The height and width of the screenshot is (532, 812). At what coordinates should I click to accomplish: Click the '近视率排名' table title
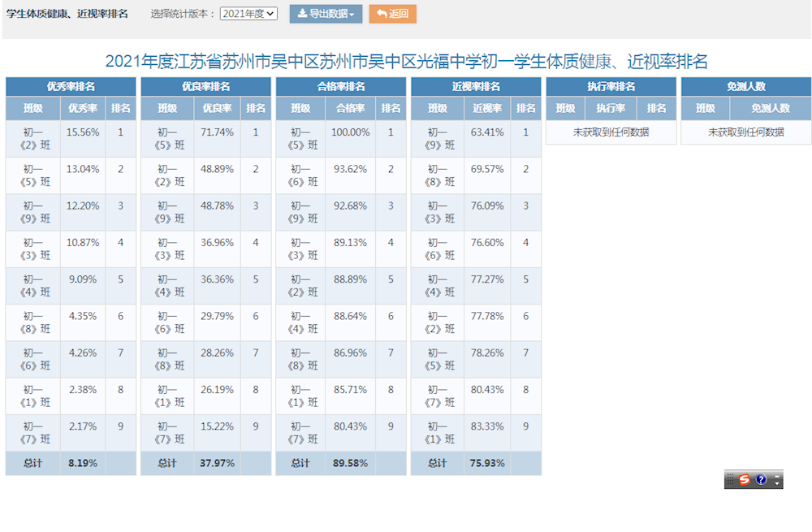477,87
